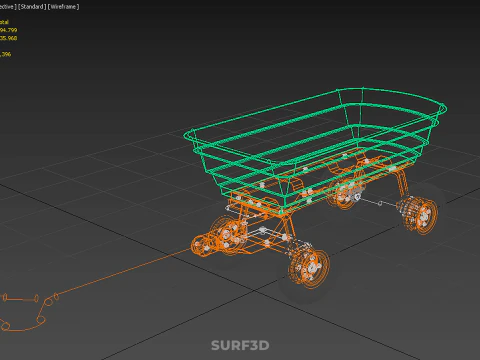
Task: Select the orange wagon handle loop object
Action: click(x=25, y=312)
